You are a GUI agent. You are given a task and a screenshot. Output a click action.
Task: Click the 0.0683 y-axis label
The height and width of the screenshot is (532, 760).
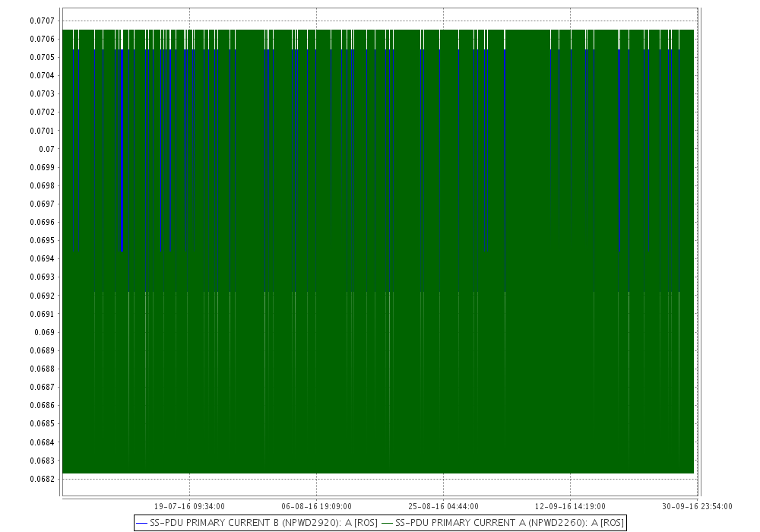point(42,461)
